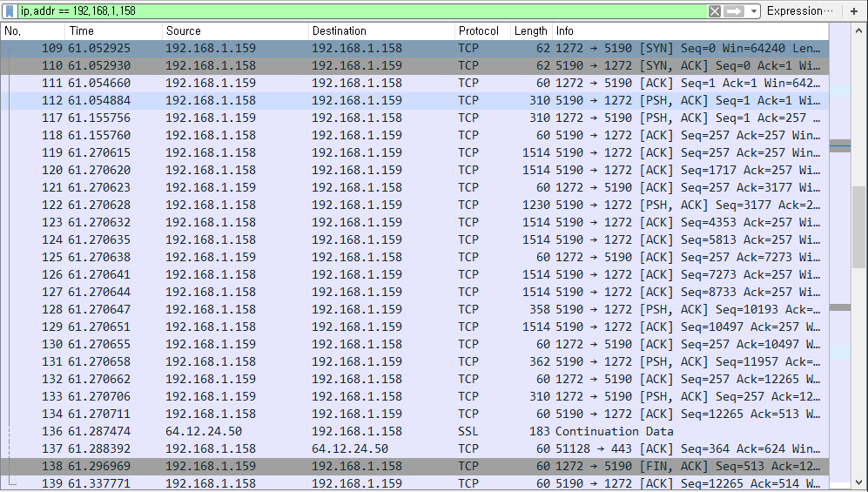Click source address 64.12.24.50 in packet 136
The height and width of the screenshot is (492, 868).
pos(204,432)
